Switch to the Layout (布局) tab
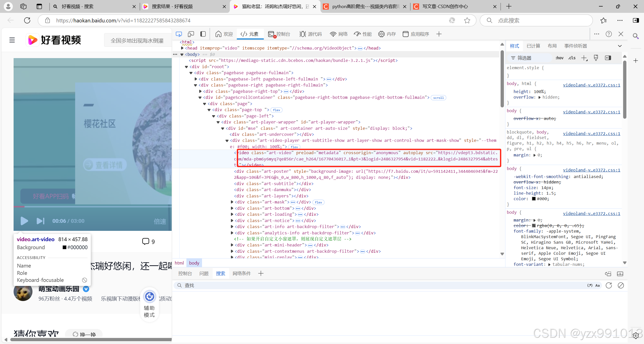Screen dimensions: 644x344 (x=552, y=46)
